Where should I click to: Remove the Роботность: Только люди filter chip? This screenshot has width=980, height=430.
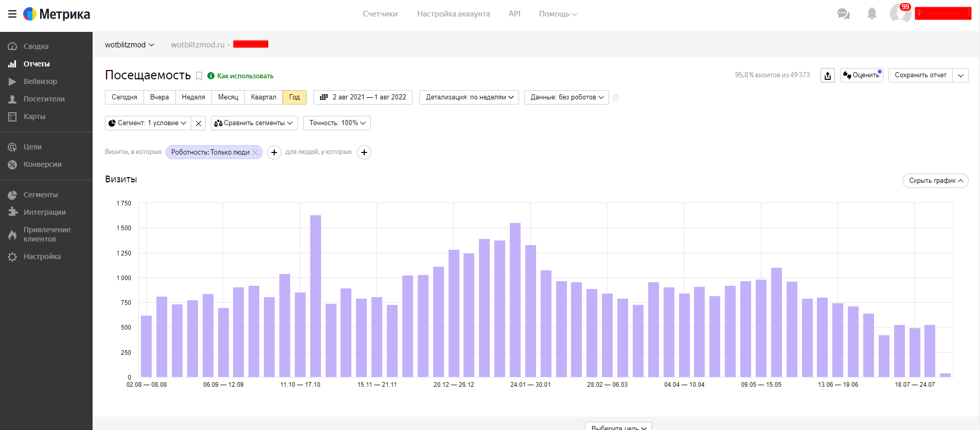tap(255, 152)
